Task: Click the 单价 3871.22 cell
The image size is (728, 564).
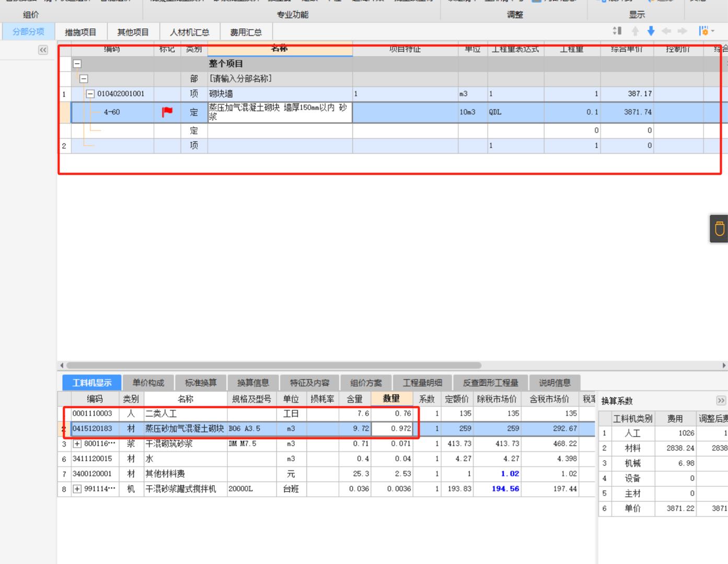Action: point(675,509)
